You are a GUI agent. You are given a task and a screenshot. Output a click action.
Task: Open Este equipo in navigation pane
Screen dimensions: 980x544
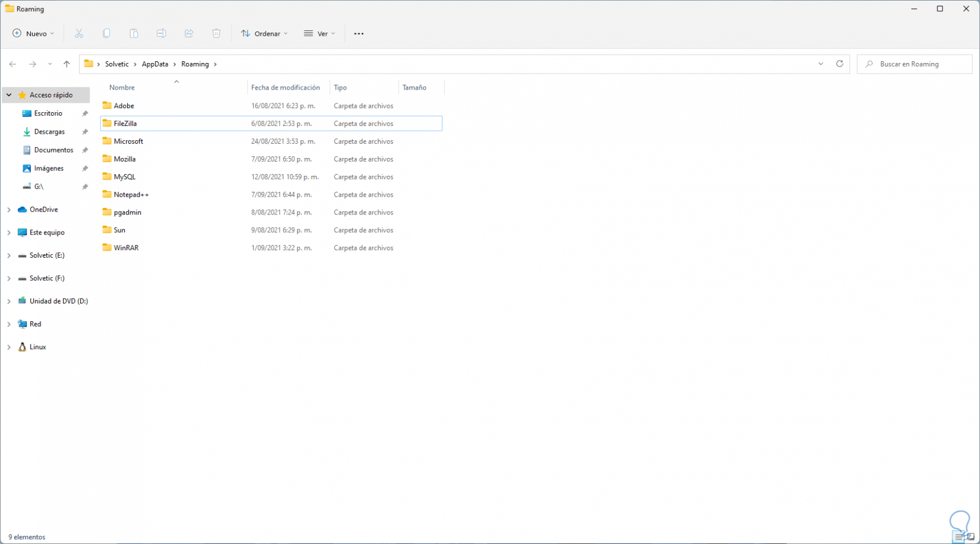point(47,233)
